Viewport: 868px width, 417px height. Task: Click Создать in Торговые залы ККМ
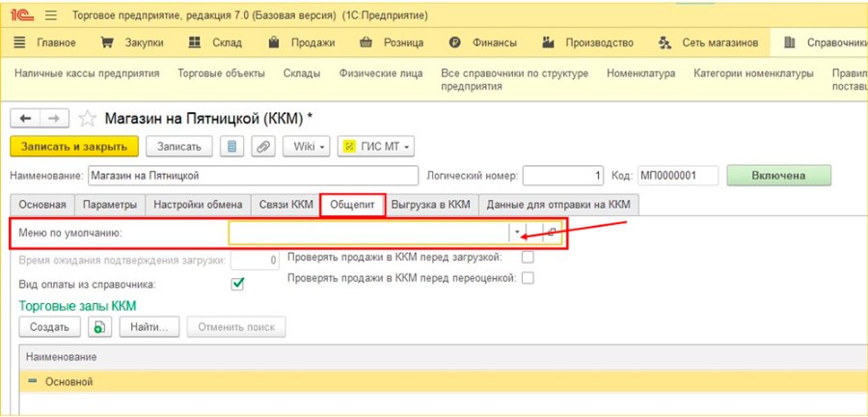tap(50, 326)
